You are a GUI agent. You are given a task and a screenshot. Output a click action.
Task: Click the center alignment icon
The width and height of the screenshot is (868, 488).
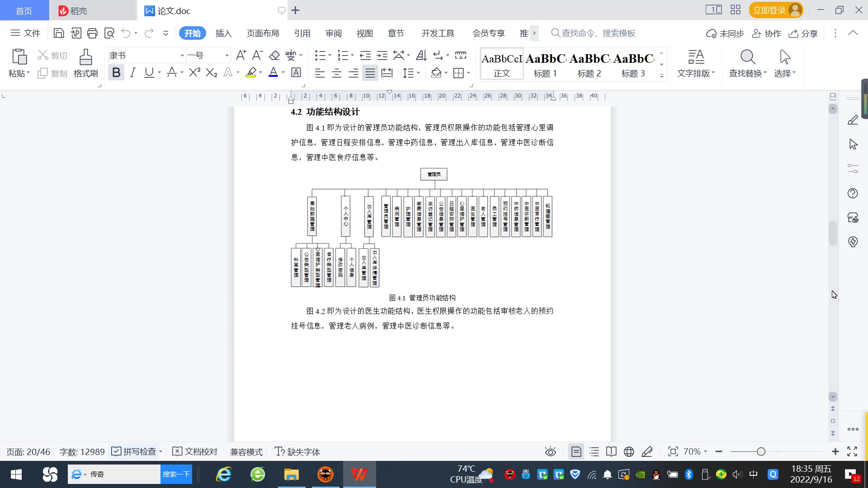click(336, 73)
